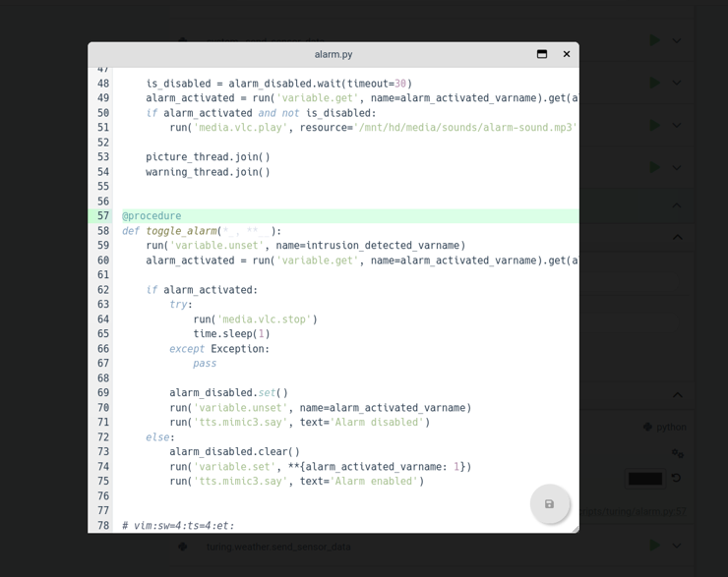Expand the turing.weather.send_sensor_data row chevron
This screenshot has width=728, height=577.
pos(677,546)
